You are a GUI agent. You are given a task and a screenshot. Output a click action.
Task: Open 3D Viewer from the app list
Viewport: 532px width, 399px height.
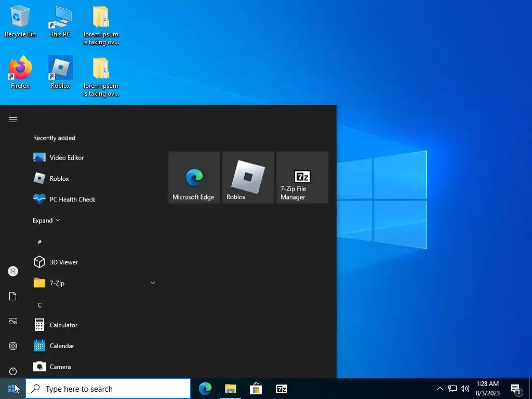coord(95,262)
